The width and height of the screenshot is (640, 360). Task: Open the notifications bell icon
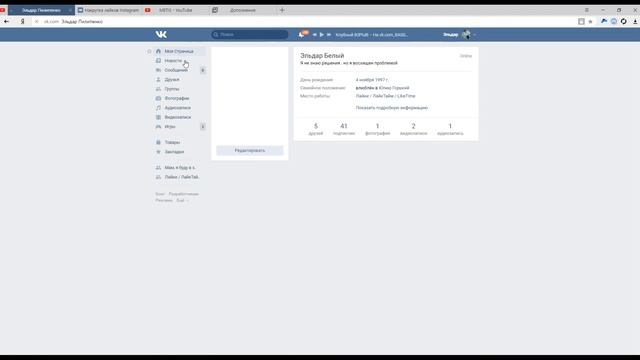click(301, 35)
